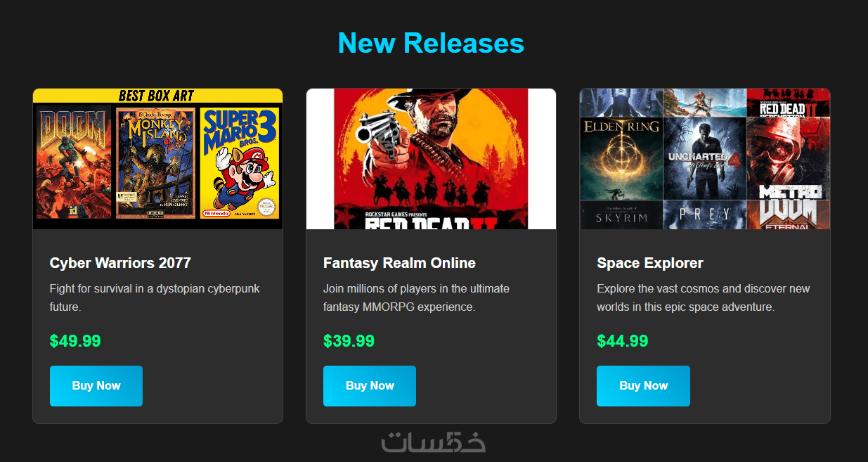This screenshot has width=868, height=462.
Task: Open the Fantasy Realm Online title
Action: click(399, 263)
